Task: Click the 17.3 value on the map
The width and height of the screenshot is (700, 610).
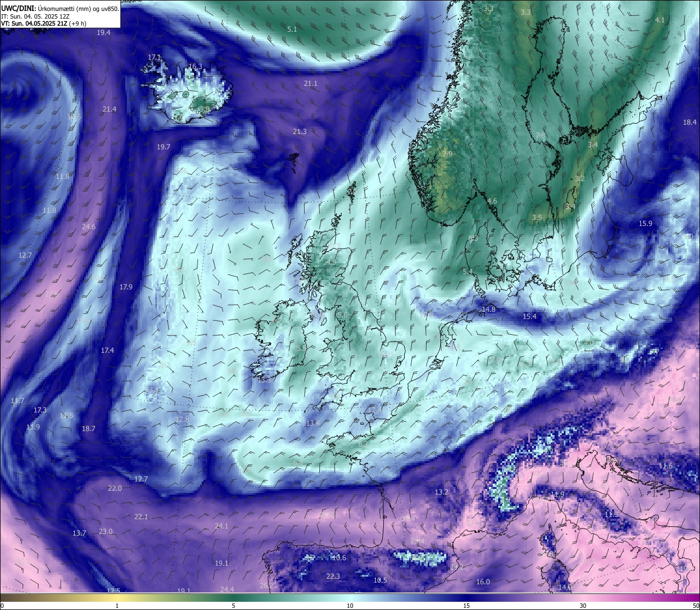Action: coord(40,410)
